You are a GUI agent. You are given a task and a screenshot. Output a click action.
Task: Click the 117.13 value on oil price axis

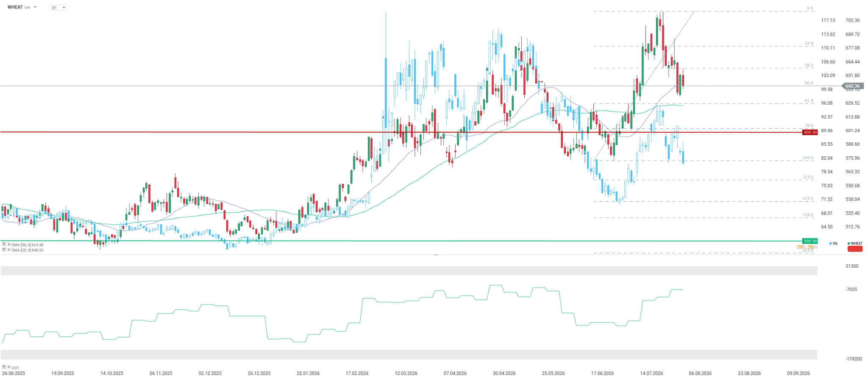[x=828, y=20]
